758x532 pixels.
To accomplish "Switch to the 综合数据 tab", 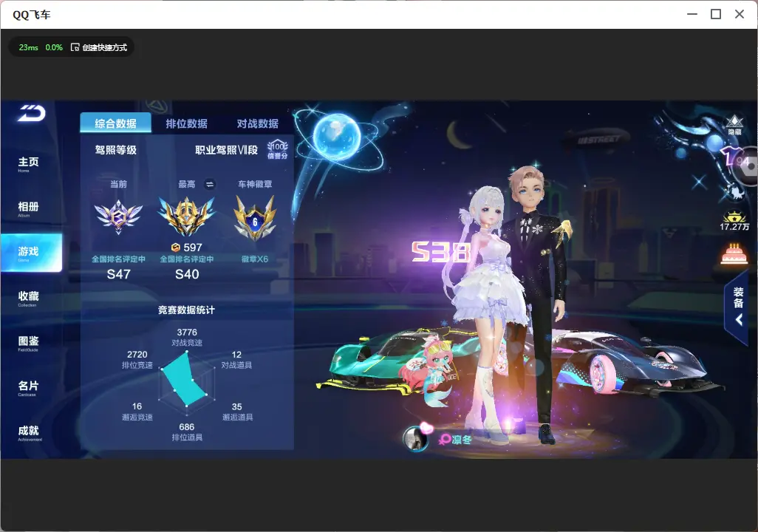I will (115, 123).
